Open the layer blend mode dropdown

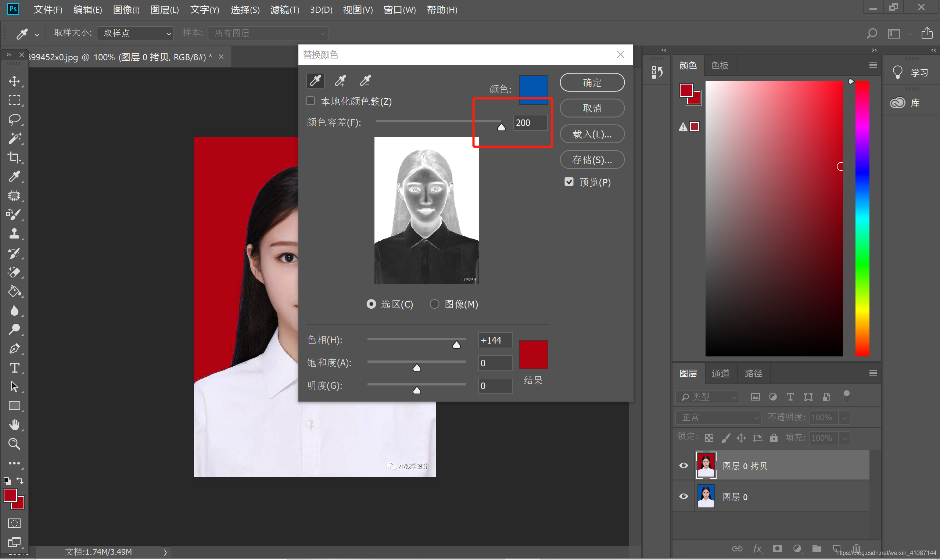pos(718,418)
